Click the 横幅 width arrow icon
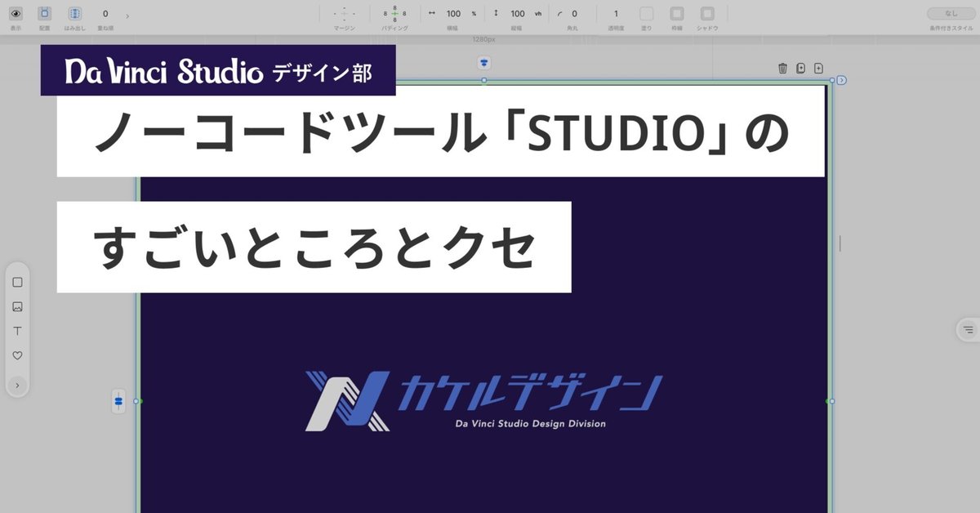Screen dimensions: 980x513 tap(432, 14)
